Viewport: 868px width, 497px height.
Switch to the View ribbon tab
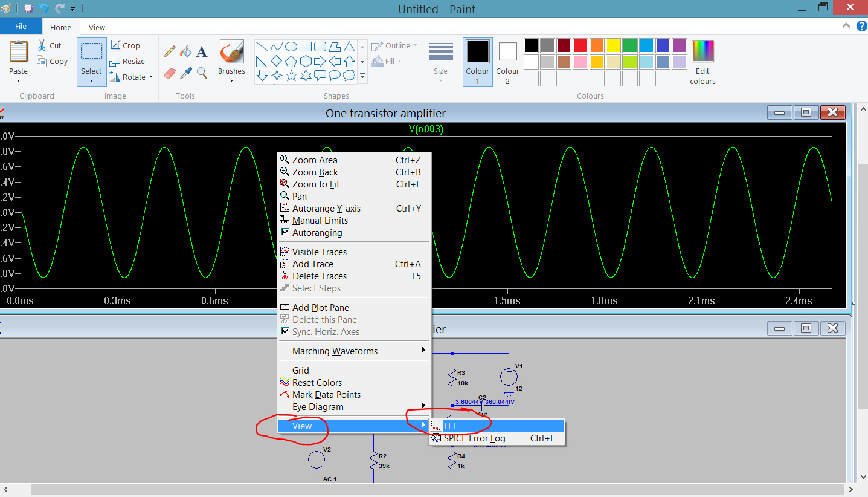[x=97, y=27]
